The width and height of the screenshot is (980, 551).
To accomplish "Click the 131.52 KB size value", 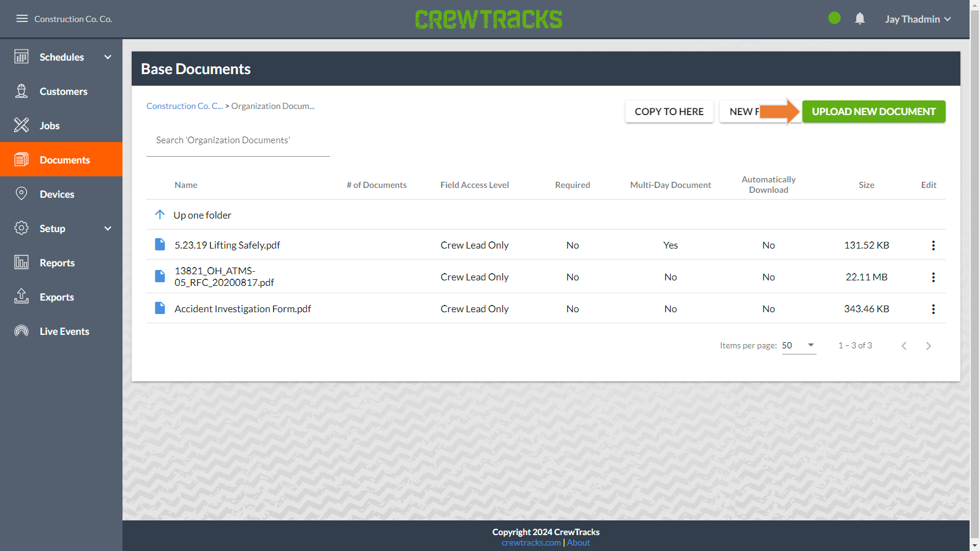I will click(867, 245).
